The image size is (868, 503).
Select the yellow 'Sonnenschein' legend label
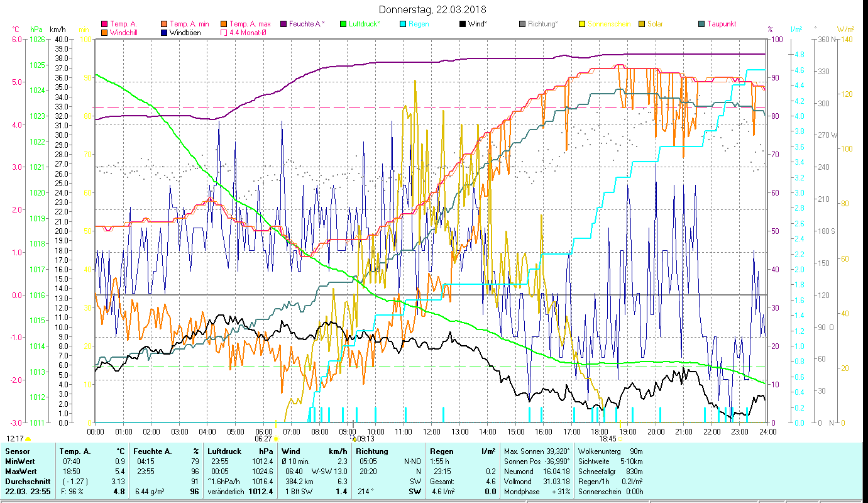609,24
